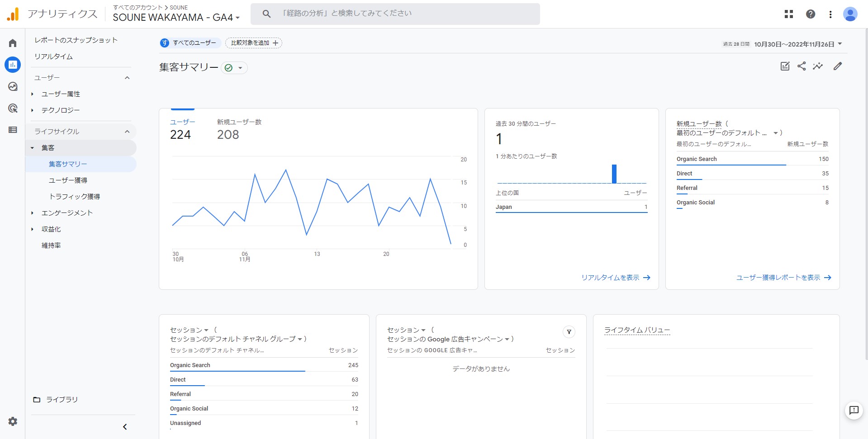Open the Insights sparkline icon
868x439 pixels.
coord(818,66)
